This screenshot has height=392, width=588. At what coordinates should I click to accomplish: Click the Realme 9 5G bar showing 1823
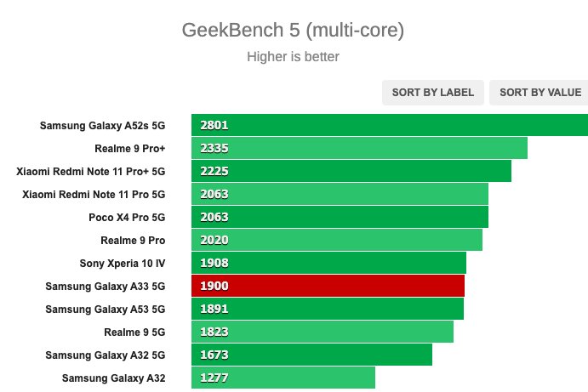323,332
